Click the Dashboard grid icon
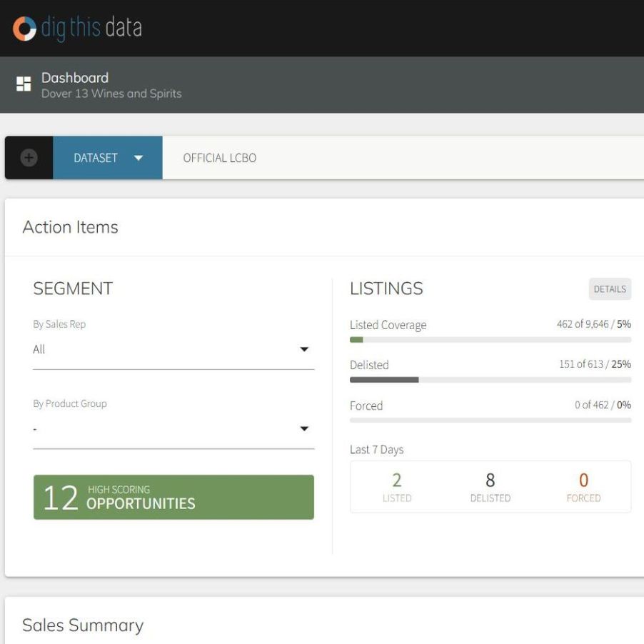 pos(24,84)
